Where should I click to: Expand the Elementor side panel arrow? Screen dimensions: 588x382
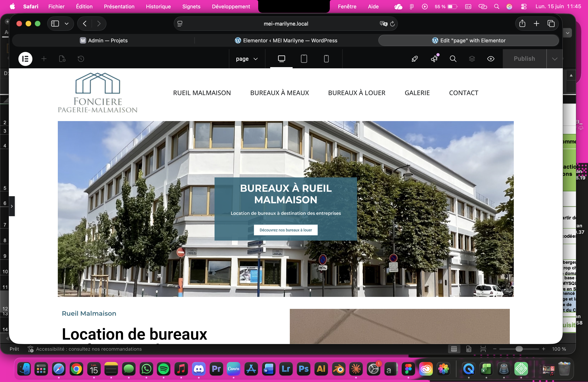pos(12,206)
